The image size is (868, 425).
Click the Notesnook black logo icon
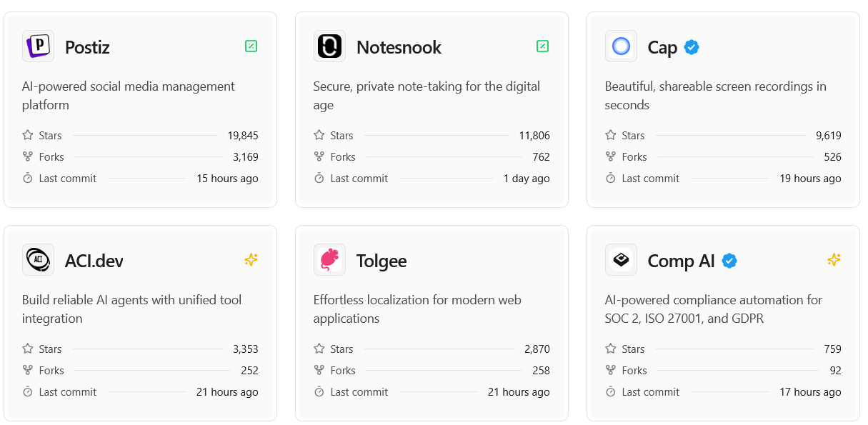click(329, 46)
